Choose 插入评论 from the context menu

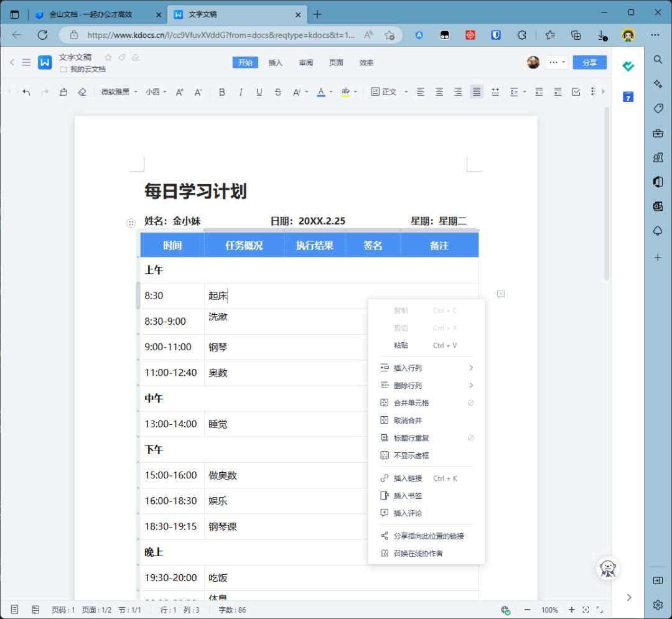[x=408, y=513]
